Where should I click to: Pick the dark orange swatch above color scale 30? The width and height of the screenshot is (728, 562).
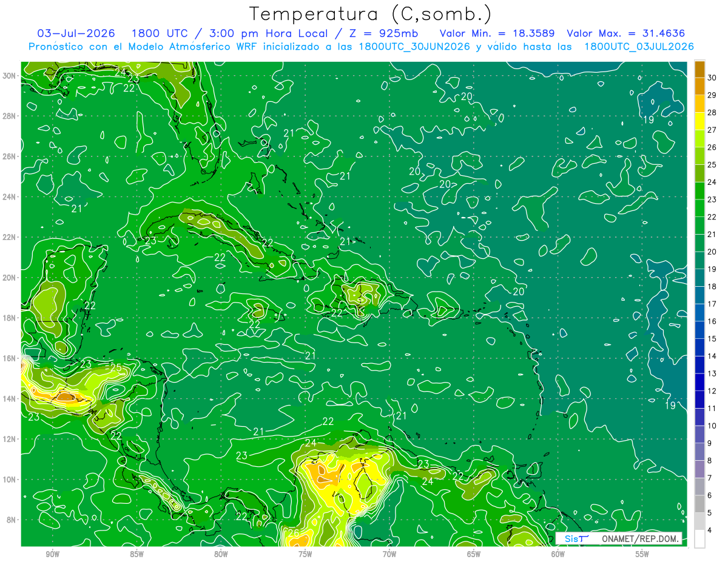699,69
